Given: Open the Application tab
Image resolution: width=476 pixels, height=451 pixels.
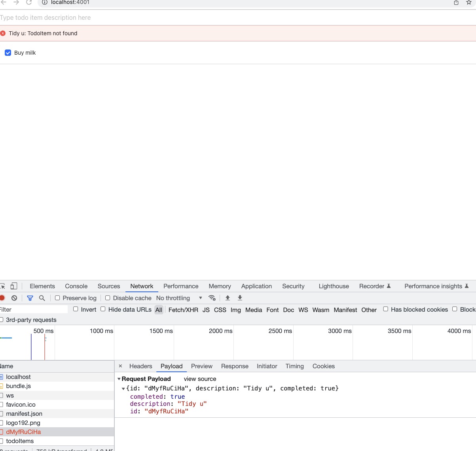Looking at the screenshot, I should point(256,286).
